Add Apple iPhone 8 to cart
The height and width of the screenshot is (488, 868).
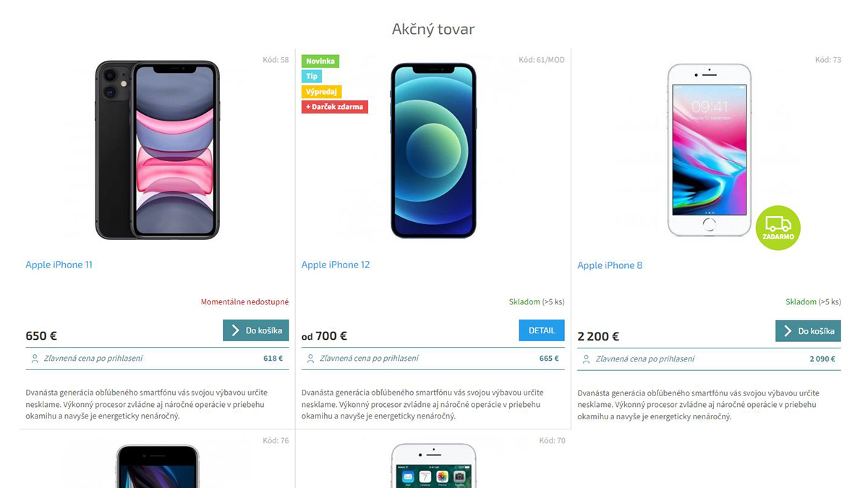[808, 331]
